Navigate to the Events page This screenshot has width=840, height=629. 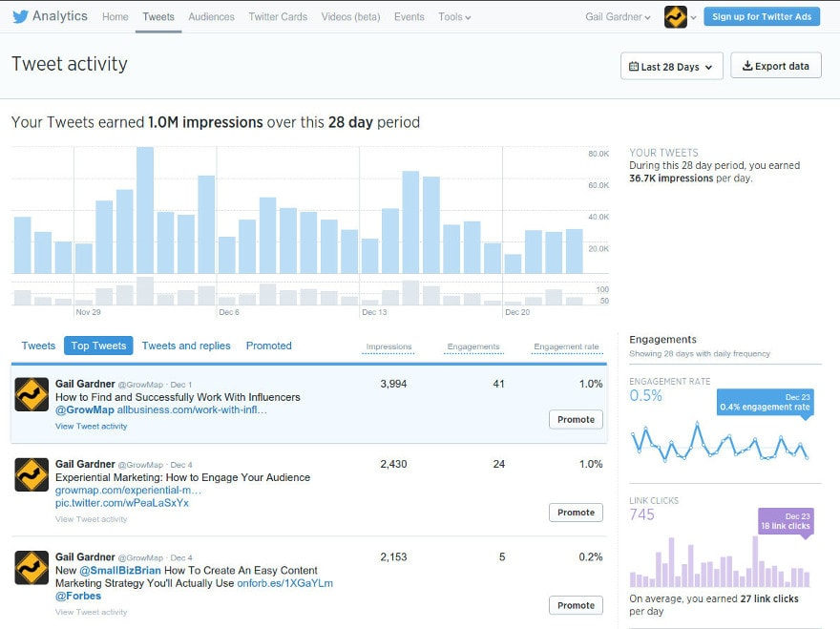(409, 16)
